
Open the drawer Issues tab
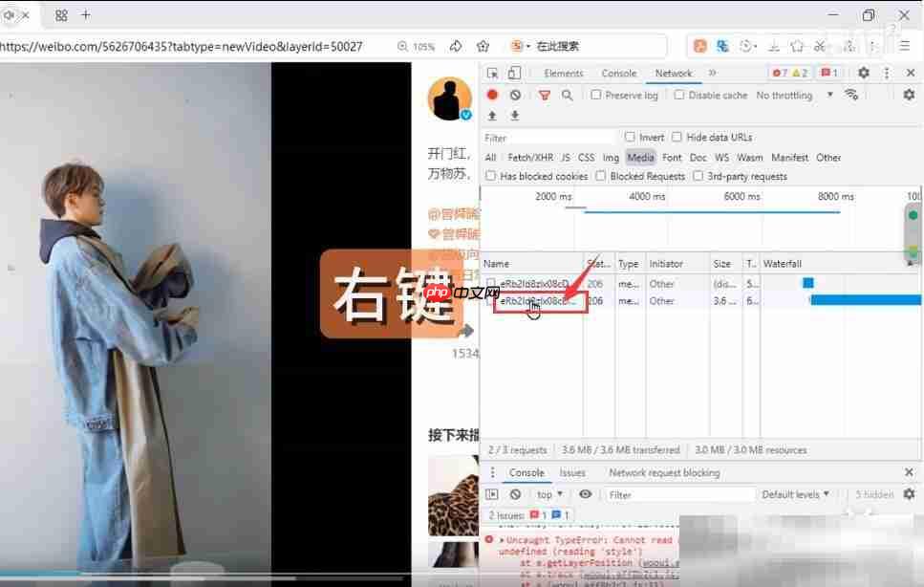click(572, 472)
